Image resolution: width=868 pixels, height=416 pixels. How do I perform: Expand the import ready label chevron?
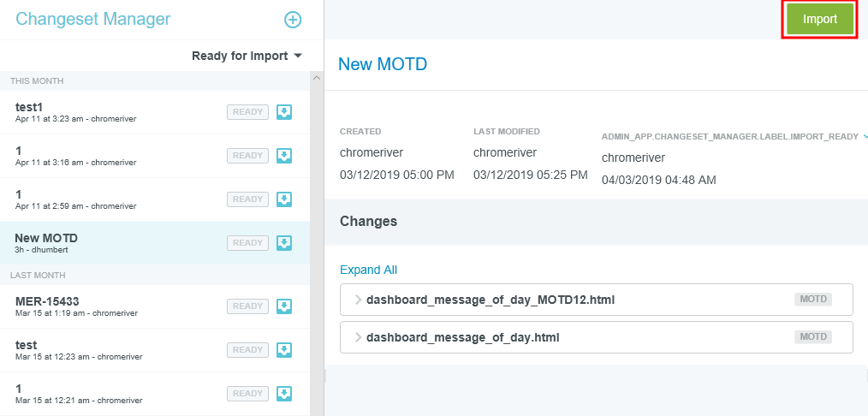[865, 136]
